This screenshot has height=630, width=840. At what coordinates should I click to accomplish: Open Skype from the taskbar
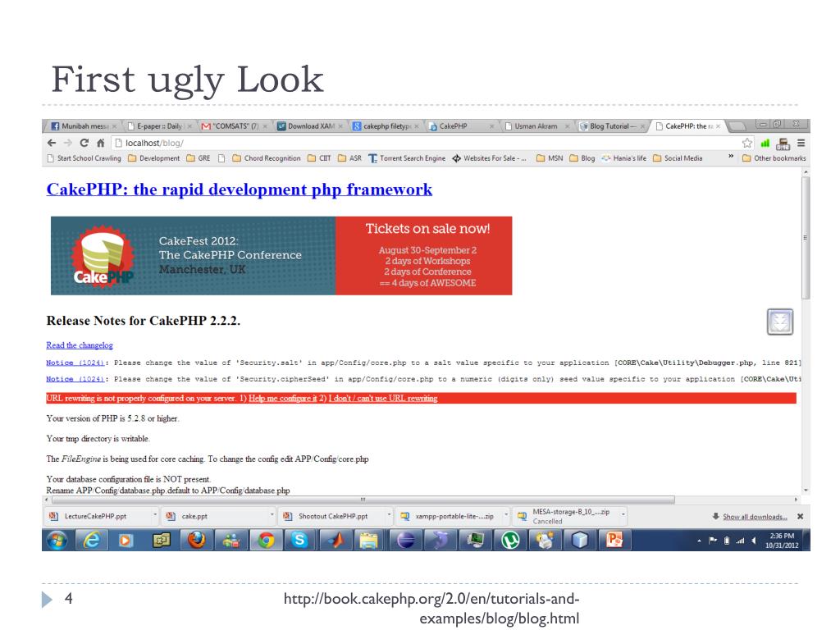click(x=299, y=541)
